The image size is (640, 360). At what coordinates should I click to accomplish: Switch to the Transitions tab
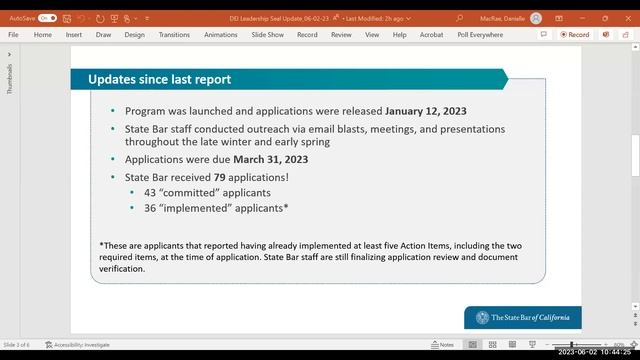(x=174, y=35)
